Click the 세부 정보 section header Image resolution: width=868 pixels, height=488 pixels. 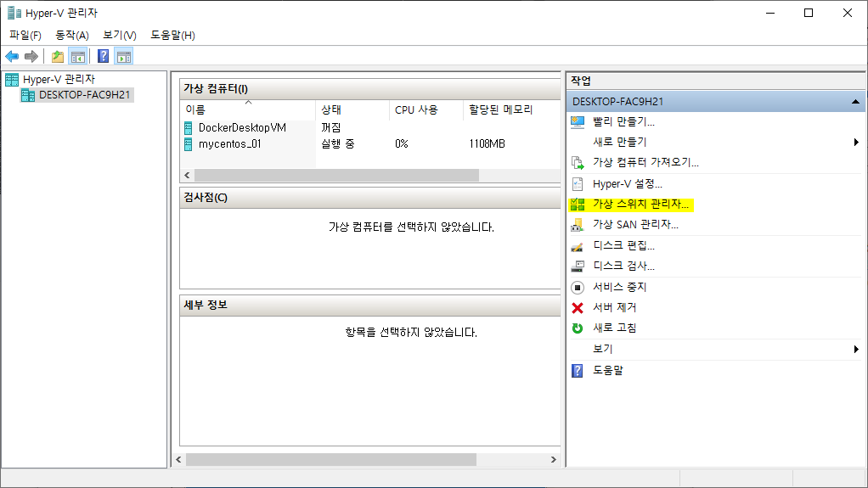[x=370, y=306]
